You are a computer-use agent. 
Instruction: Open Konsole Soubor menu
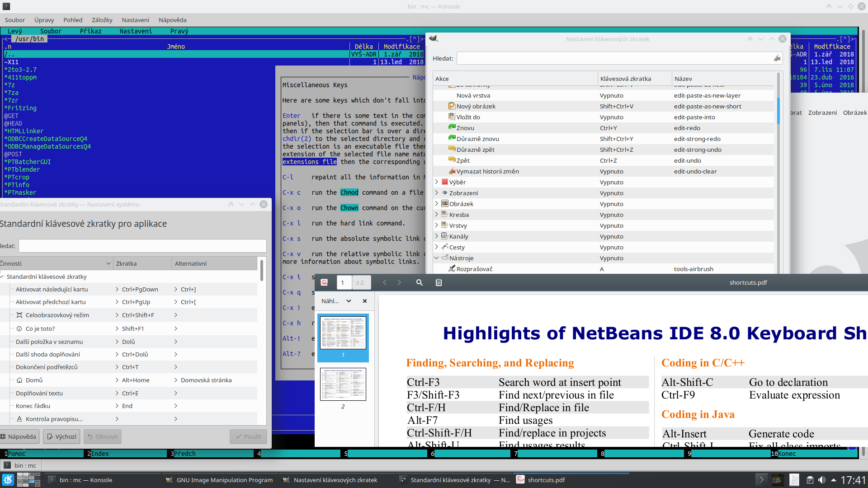pyautogui.click(x=14, y=20)
